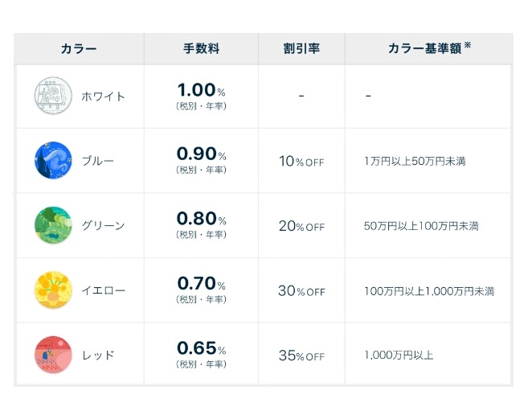Click the 1,000万円以上 threshold text
This screenshot has height=415, width=532.
tap(399, 355)
